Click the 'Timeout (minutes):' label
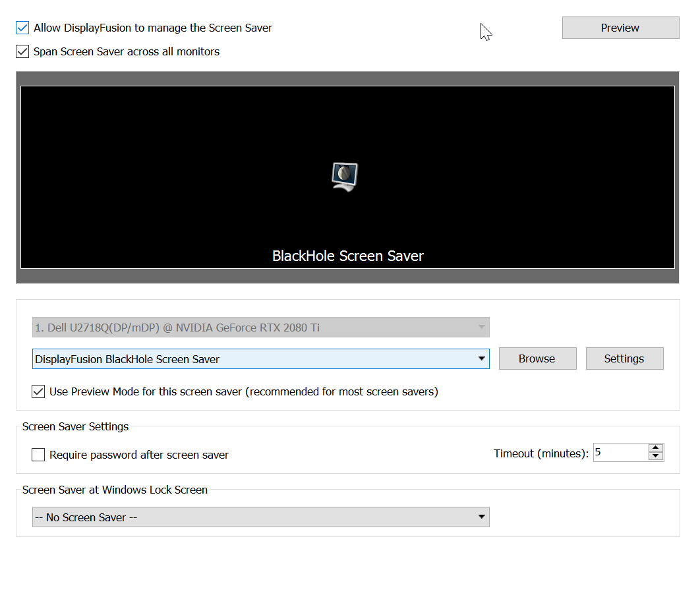 pos(541,453)
